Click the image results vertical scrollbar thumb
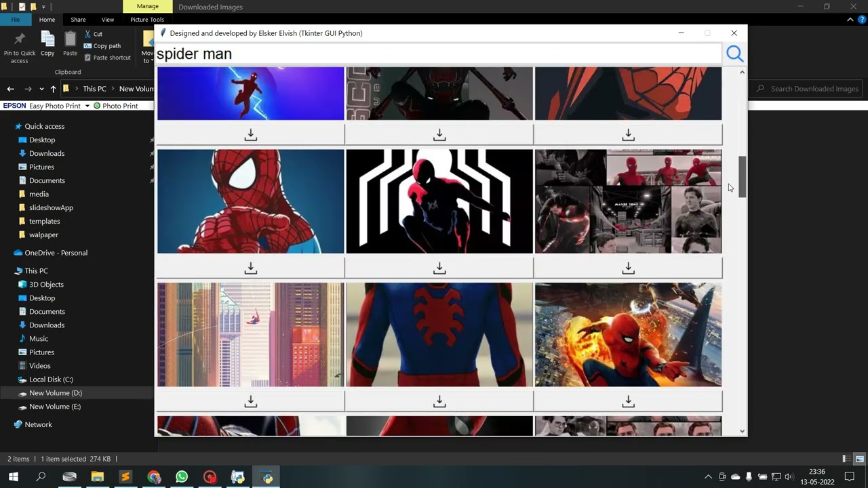The height and width of the screenshot is (488, 868). point(742,176)
